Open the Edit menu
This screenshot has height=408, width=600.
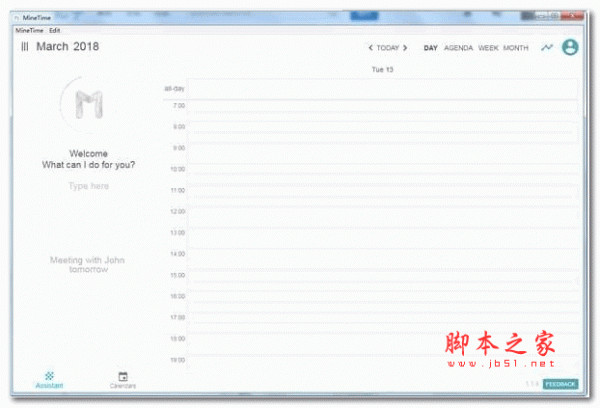click(x=55, y=30)
